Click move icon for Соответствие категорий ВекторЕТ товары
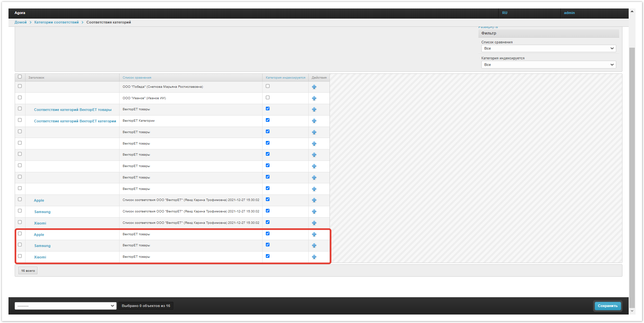The height and width of the screenshot is (323, 644). click(314, 110)
